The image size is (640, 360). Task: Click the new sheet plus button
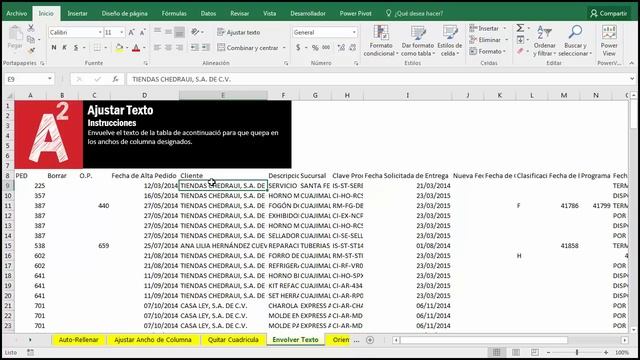coord(370,340)
